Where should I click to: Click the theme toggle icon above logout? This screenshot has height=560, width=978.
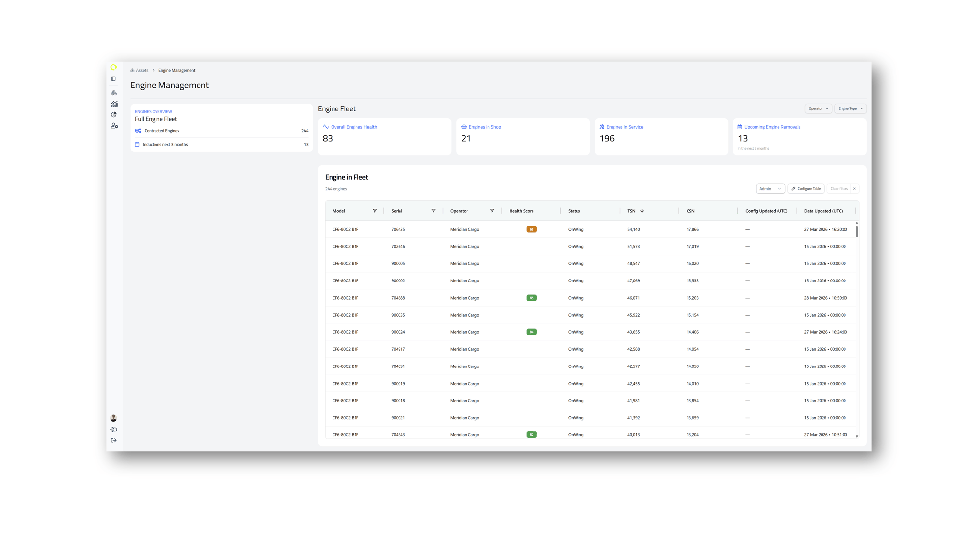point(113,430)
